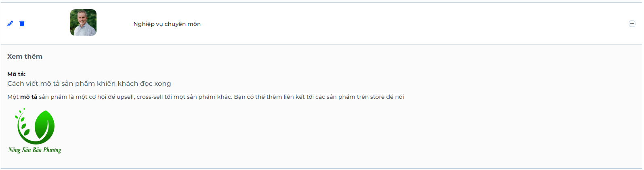Screen dimensions: 644x170
Task: Collapse the row using the minus circle icon
Action: pos(632,24)
